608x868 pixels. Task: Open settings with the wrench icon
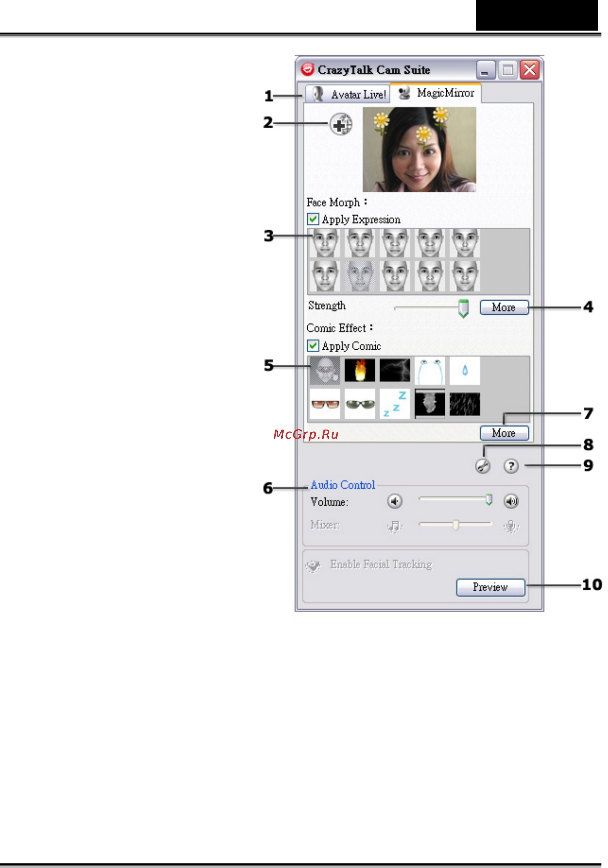click(x=483, y=466)
